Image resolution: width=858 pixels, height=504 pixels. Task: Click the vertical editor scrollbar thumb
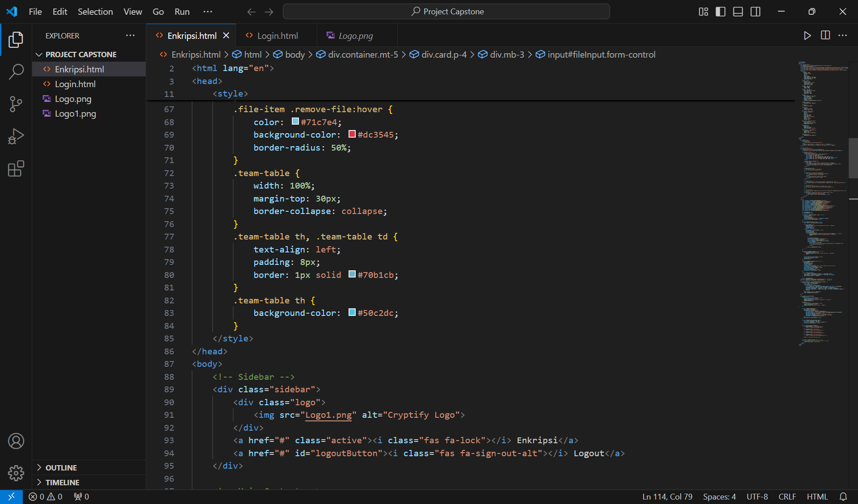(853, 158)
